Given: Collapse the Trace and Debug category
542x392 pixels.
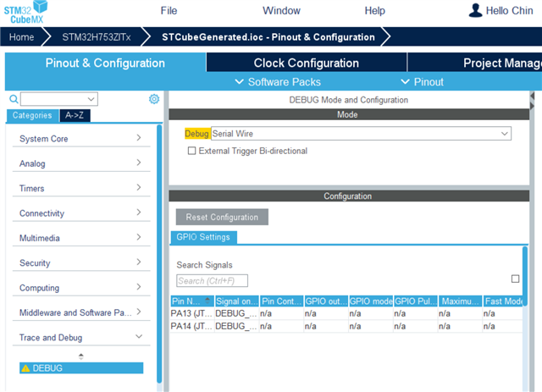Looking at the screenshot, I should 81,337.
